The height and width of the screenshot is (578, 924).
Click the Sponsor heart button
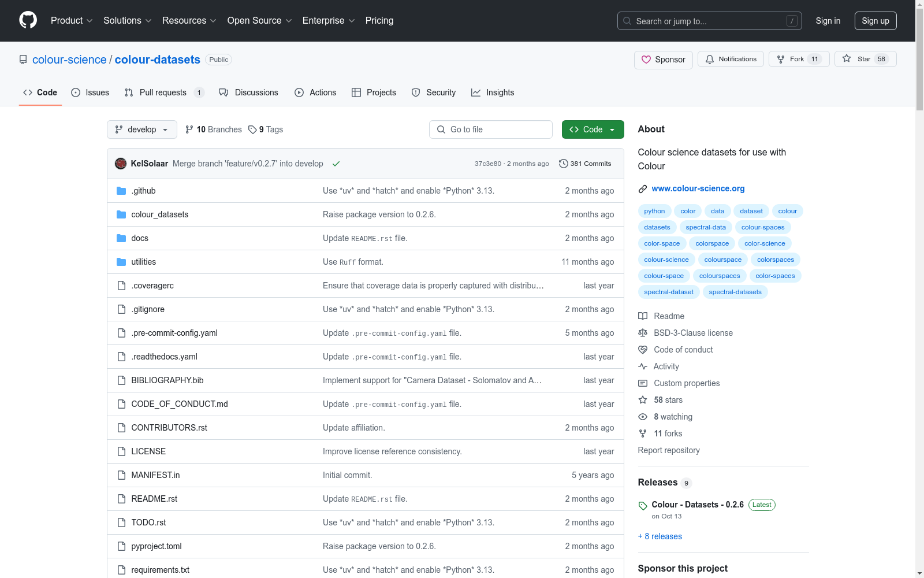[x=664, y=60]
